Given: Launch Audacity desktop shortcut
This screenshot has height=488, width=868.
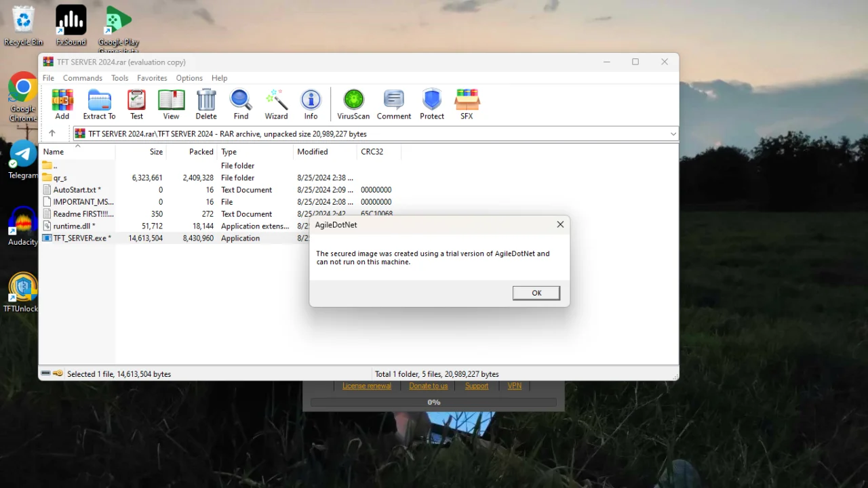Looking at the screenshot, I should (x=23, y=226).
